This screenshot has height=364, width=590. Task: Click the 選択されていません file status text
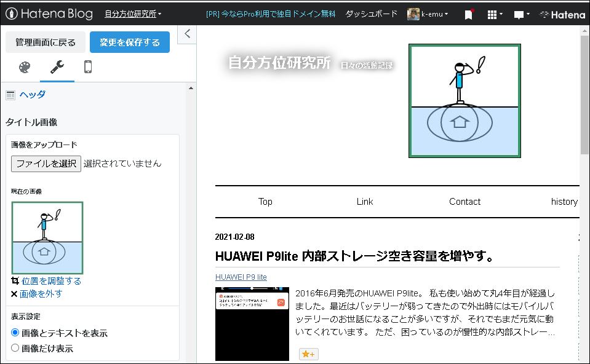pyautogui.click(x=122, y=164)
